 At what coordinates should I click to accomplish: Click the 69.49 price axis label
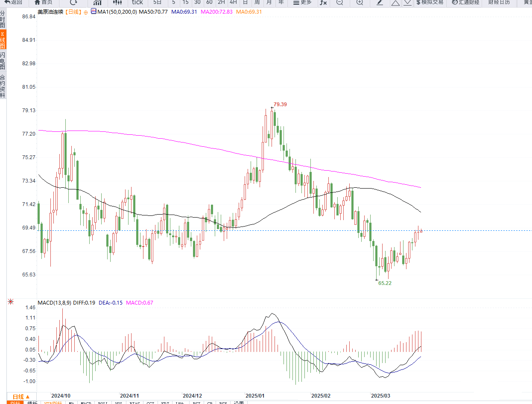pyautogui.click(x=28, y=228)
